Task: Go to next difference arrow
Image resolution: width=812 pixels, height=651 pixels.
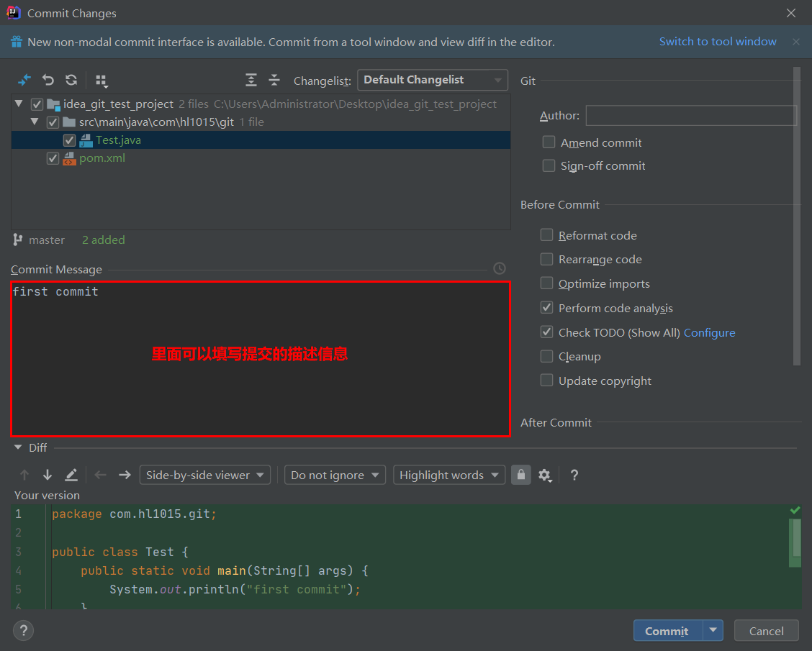Action: click(48, 475)
